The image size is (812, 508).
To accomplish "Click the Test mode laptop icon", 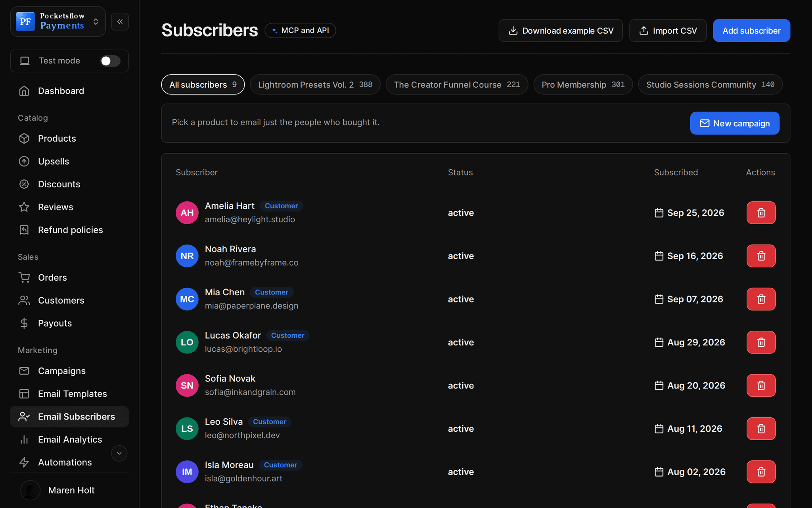I will tap(25, 61).
